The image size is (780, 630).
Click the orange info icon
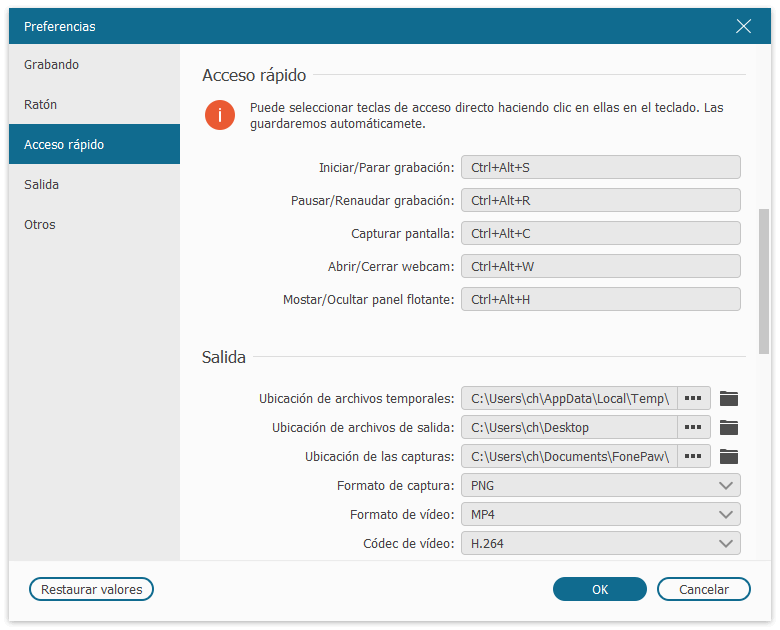click(x=220, y=115)
